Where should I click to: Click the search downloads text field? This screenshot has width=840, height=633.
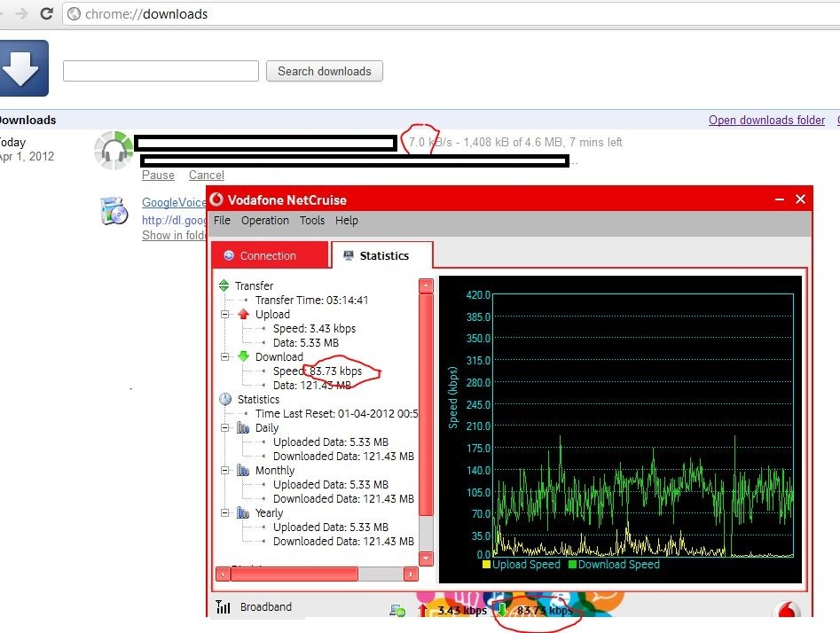(161, 71)
